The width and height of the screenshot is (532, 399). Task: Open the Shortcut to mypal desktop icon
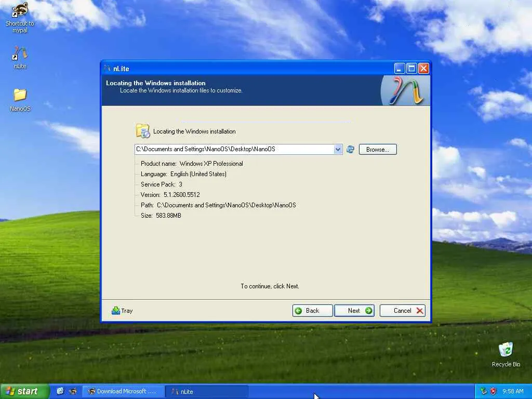point(20,17)
